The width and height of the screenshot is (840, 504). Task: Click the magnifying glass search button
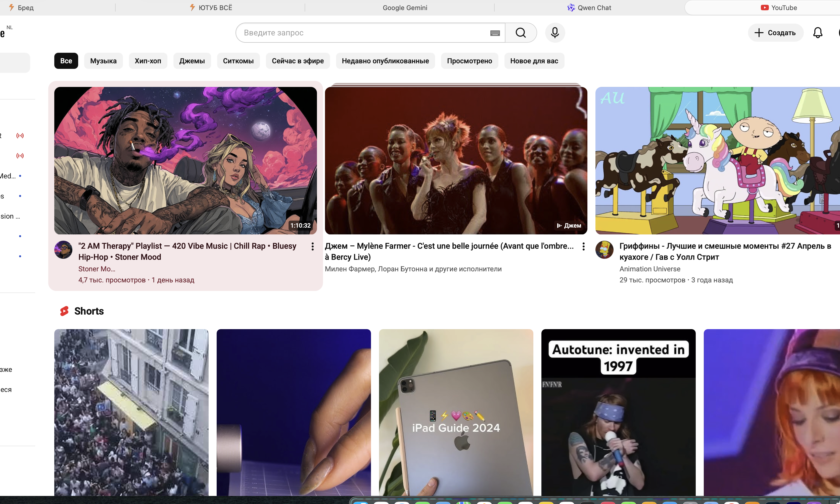pyautogui.click(x=520, y=33)
